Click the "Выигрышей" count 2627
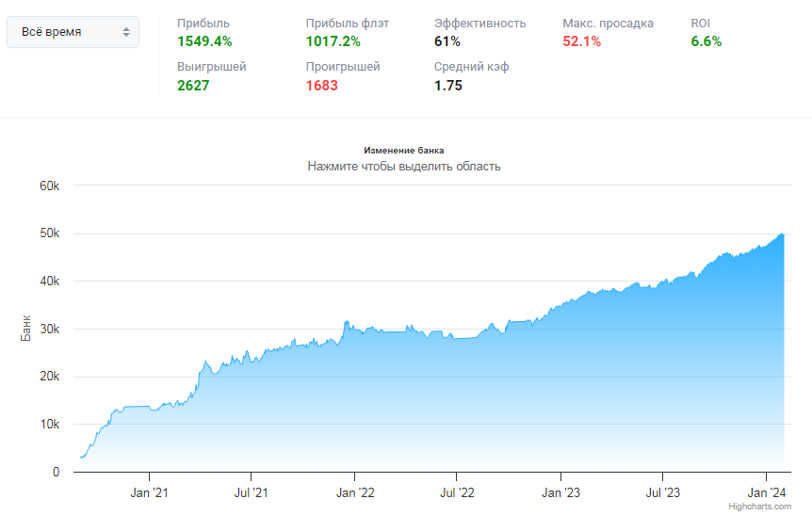This screenshot has width=812, height=515. coord(193,86)
